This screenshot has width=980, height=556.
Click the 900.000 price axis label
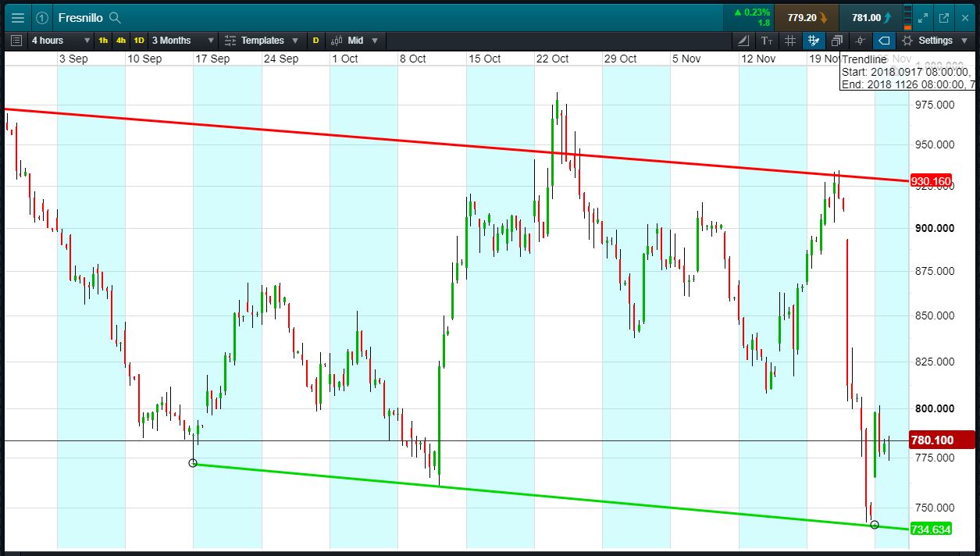click(933, 228)
